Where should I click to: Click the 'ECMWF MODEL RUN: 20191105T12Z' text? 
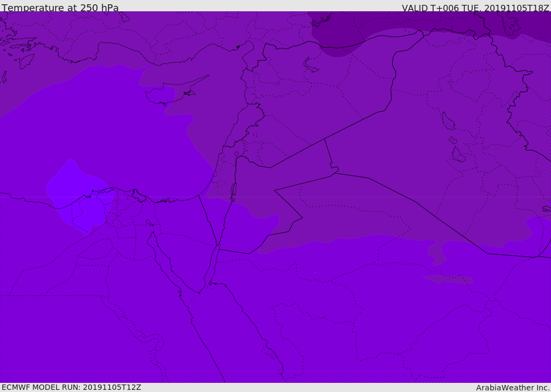click(72, 387)
